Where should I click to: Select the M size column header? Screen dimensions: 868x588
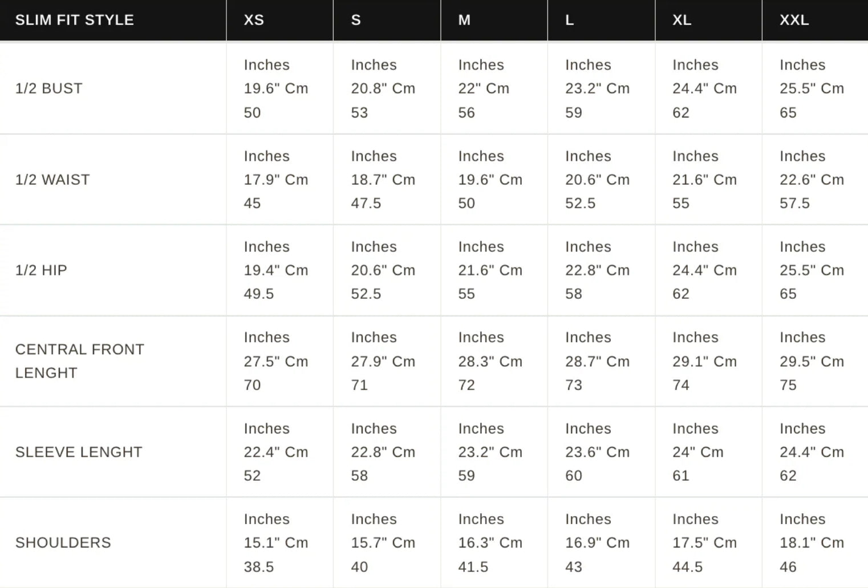click(x=464, y=20)
